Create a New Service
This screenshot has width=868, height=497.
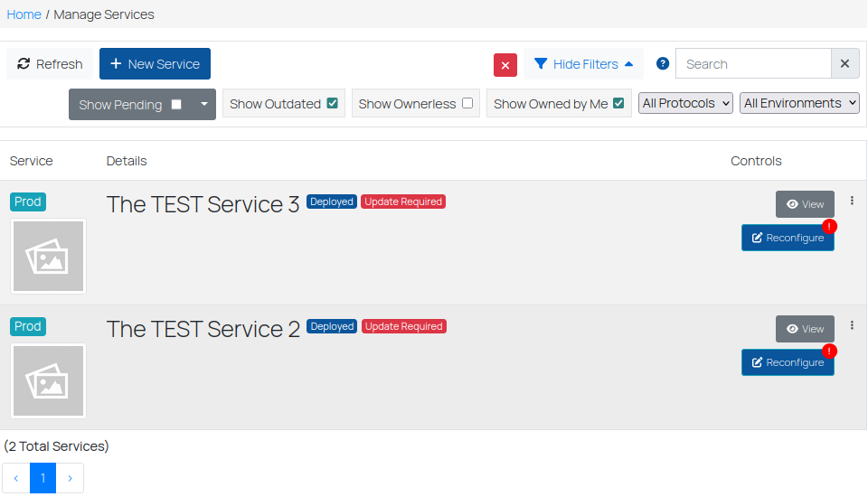pyautogui.click(x=155, y=63)
